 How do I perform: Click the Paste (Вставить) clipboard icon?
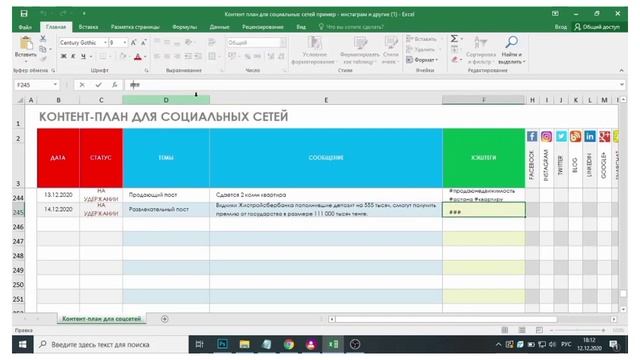pos(26,44)
